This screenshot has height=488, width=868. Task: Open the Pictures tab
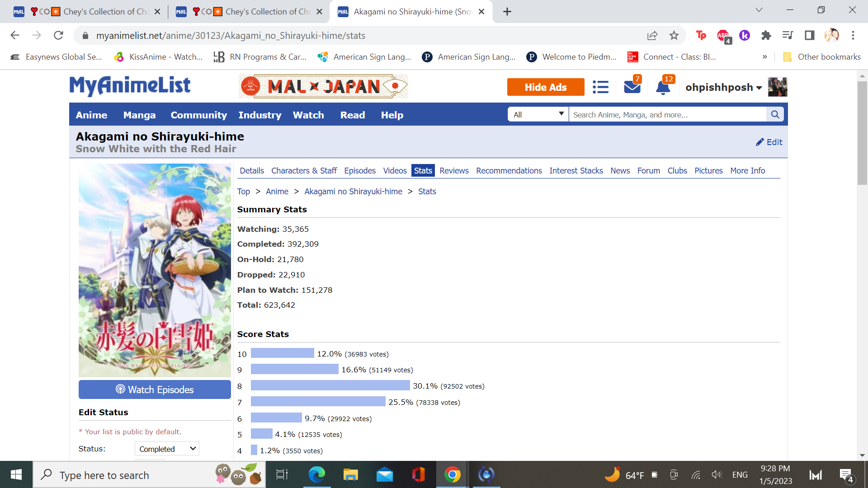[708, 170]
